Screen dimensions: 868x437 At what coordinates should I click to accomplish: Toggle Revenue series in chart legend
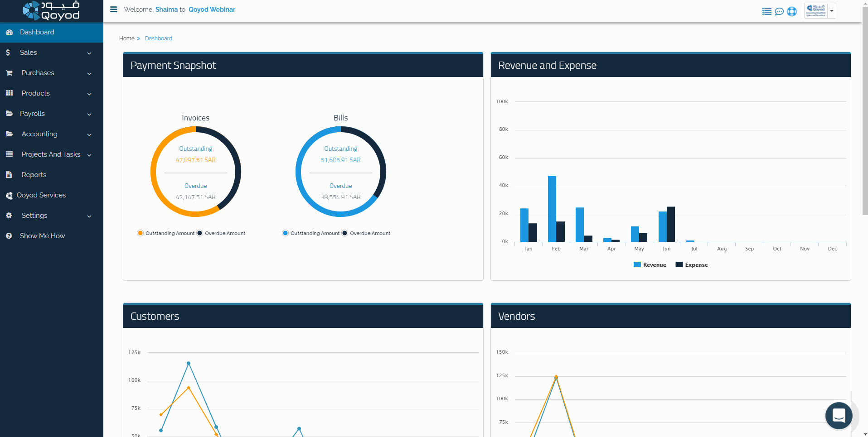tap(650, 265)
